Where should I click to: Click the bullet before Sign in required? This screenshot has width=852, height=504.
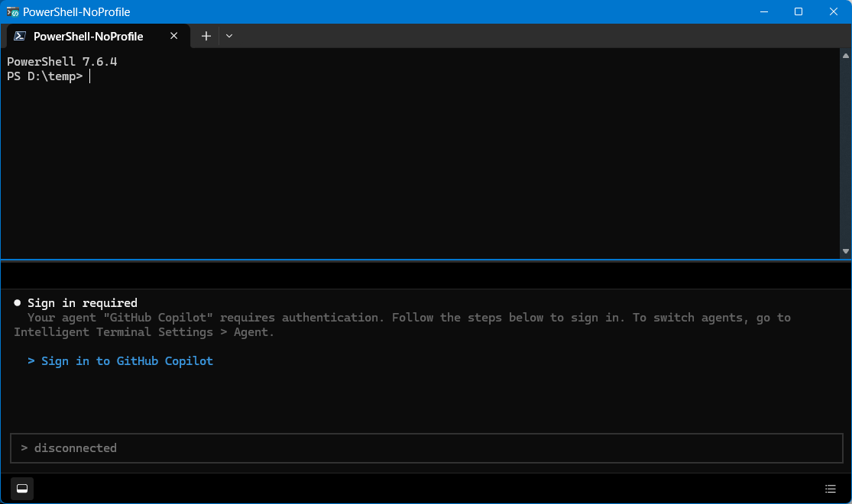click(18, 302)
